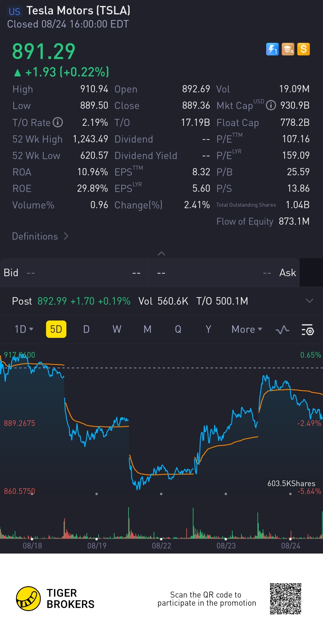Screen dimensions: 323x644
Task: Select the 5D chart tab
Action: 56,329
